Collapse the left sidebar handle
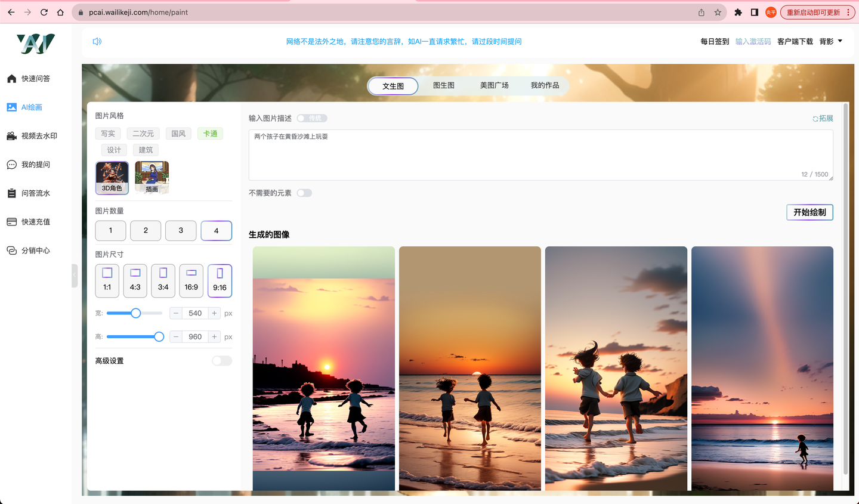The width and height of the screenshot is (859, 504). (75, 276)
